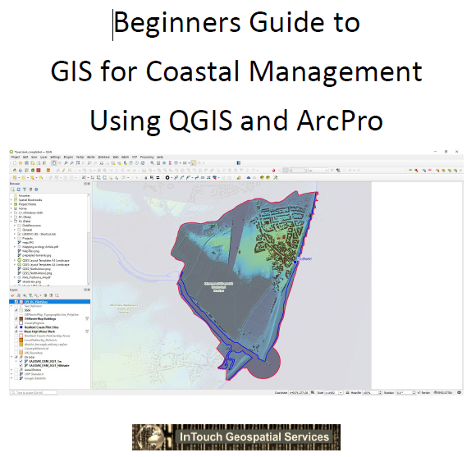Image resolution: width=476 pixels, height=457 pixels.
Task: Click the Save Project icon
Action: (27, 163)
